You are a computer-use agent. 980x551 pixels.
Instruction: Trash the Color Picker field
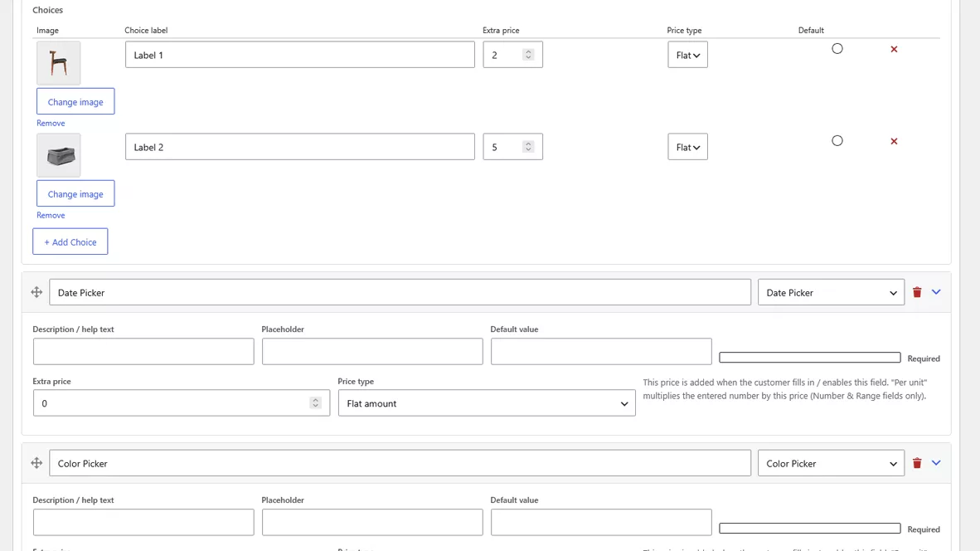917,463
